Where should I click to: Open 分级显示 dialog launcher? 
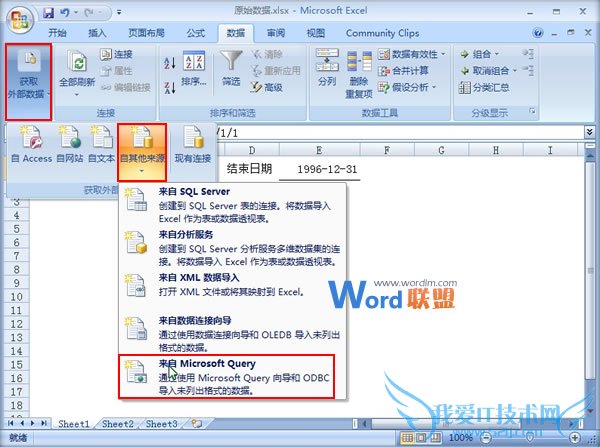[x=532, y=111]
